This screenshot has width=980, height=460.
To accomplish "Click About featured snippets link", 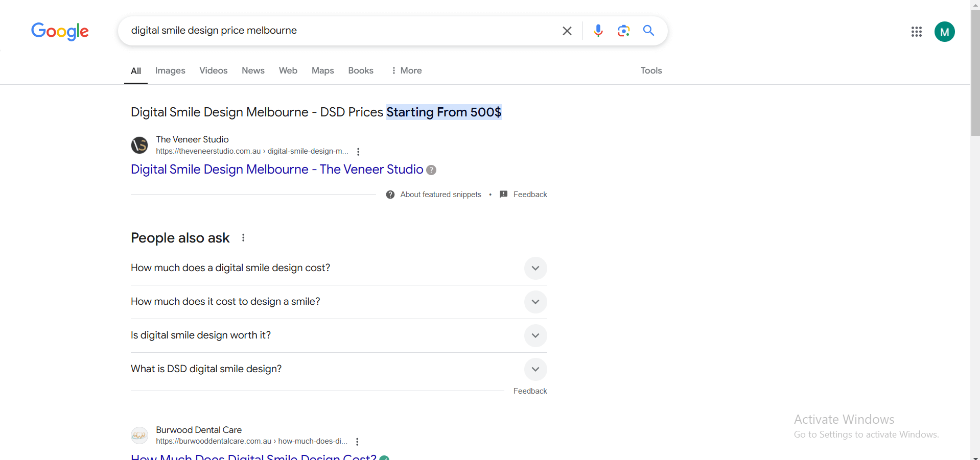I will tap(440, 195).
